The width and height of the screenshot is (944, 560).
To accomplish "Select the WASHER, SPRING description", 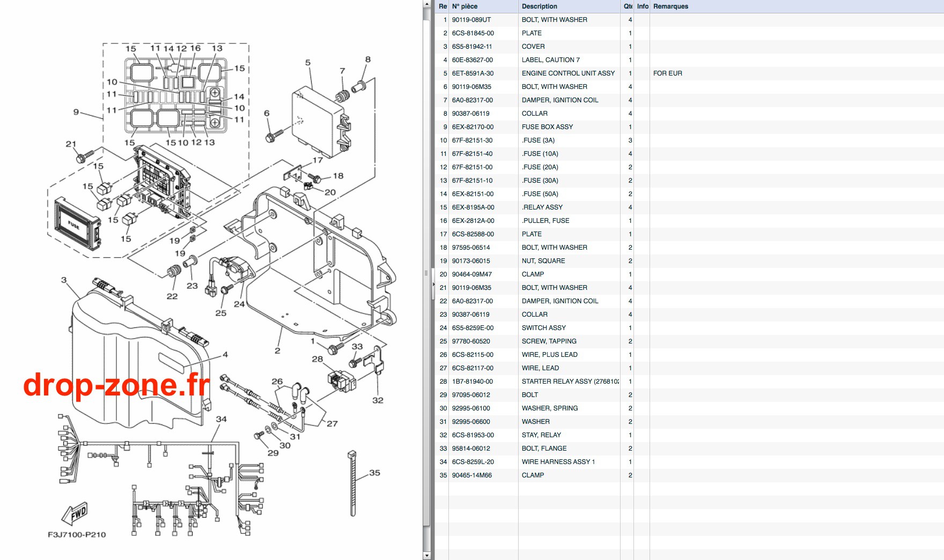I will 550,408.
